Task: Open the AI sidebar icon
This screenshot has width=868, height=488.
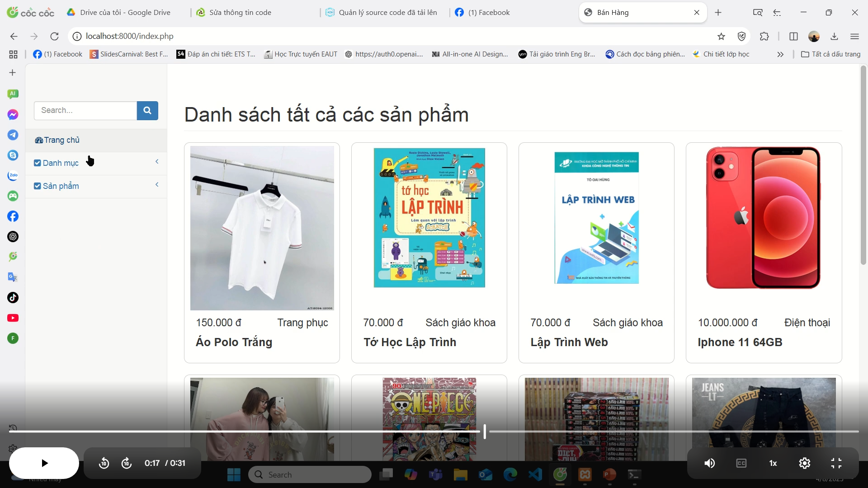Action: 13,94
